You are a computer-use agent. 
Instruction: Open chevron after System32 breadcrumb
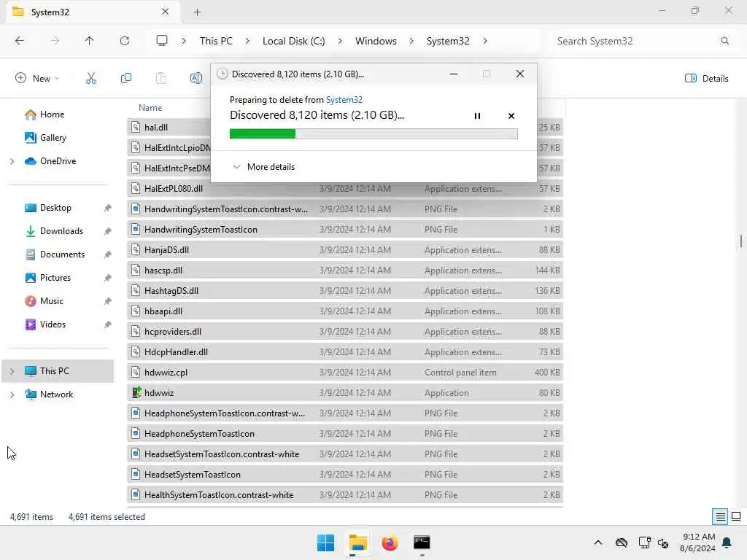[484, 41]
